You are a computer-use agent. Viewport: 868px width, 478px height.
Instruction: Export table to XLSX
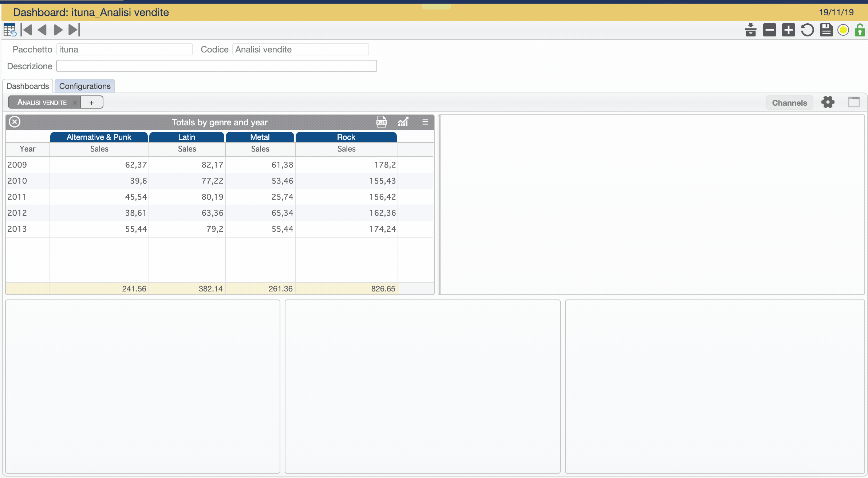[x=382, y=122]
